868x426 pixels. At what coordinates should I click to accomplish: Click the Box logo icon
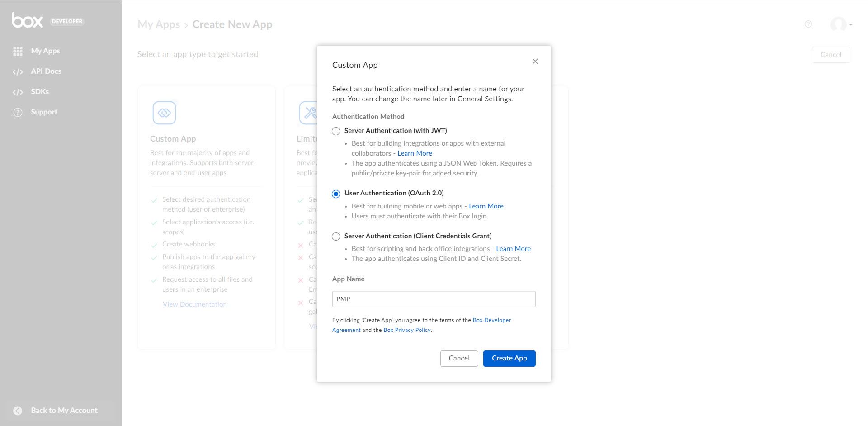coord(28,21)
